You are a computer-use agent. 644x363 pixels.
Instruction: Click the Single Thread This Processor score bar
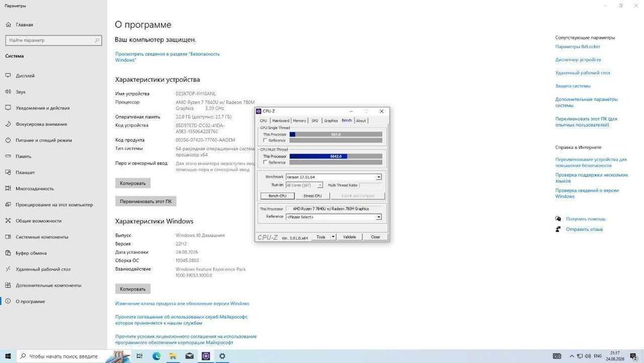tap(336, 134)
